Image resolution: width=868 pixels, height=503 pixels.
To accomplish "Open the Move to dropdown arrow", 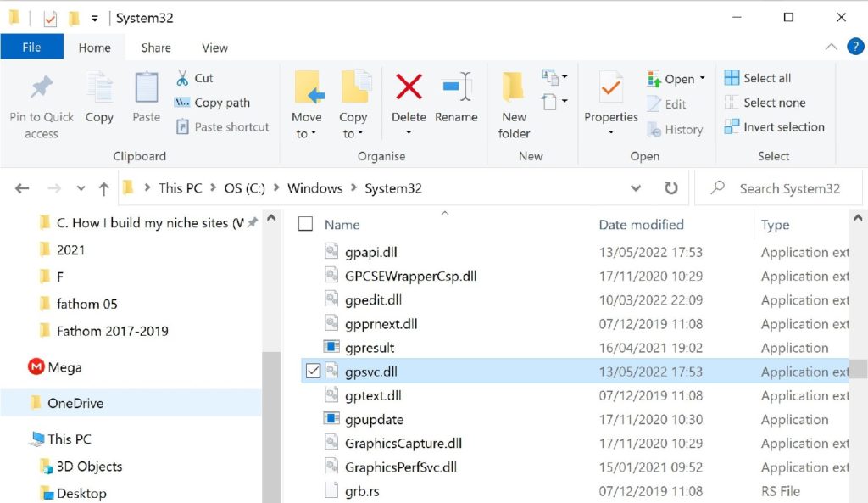I will 314,133.
